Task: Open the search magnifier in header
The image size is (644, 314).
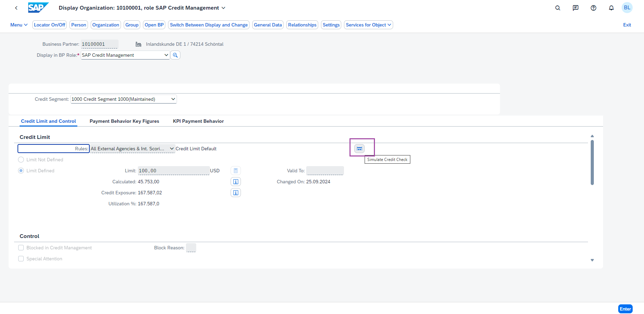Action: click(x=558, y=8)
